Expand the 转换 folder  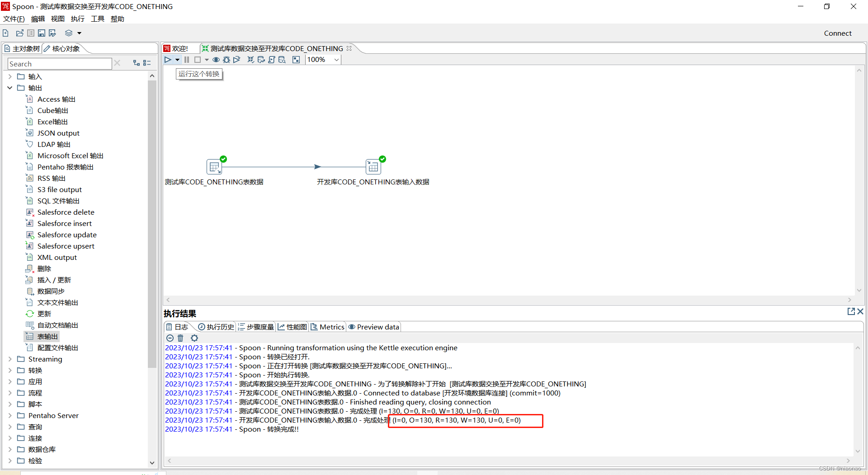(x=10, y=370)
